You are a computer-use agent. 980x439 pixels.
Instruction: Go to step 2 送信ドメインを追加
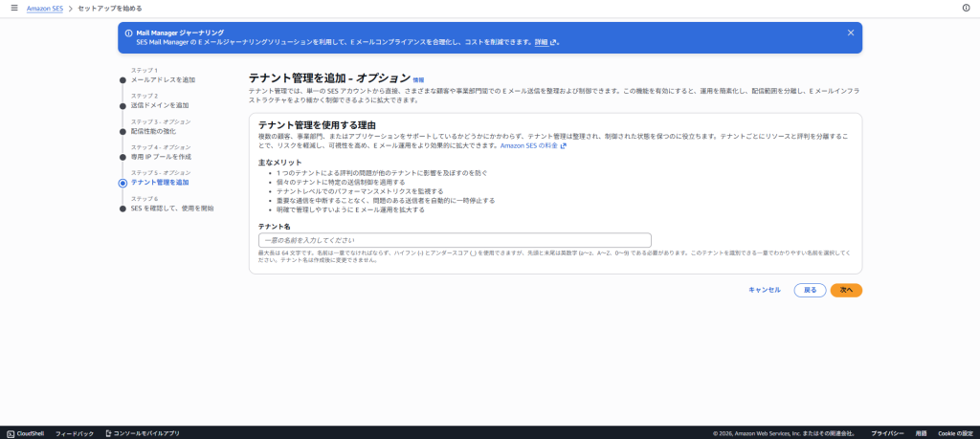coord(160,105)
